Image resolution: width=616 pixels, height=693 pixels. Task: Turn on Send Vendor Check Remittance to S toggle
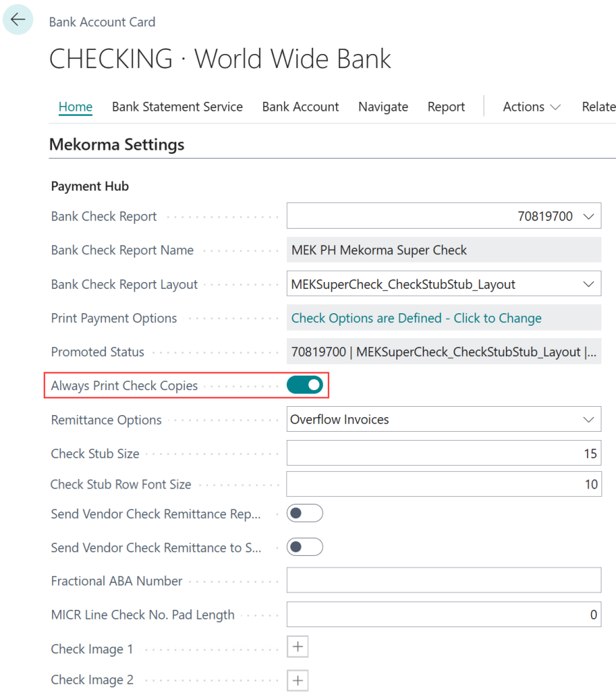[x=304, y=547]
